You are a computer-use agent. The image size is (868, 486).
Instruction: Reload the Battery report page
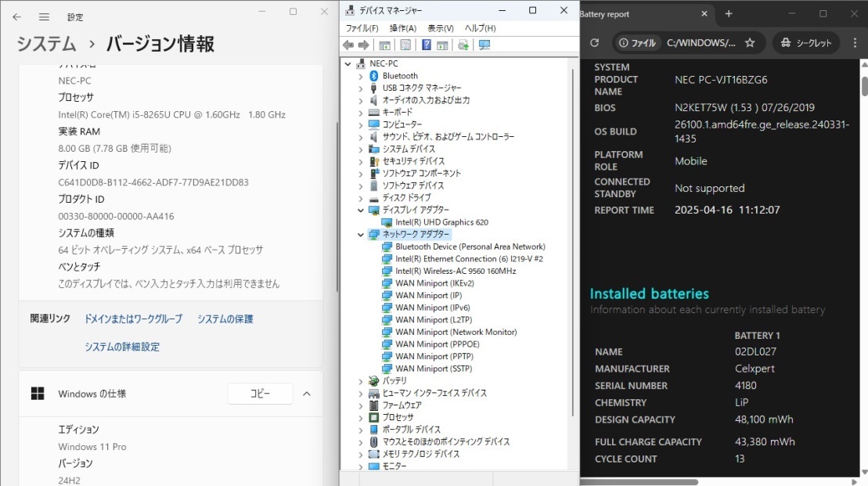coord(595,43)
